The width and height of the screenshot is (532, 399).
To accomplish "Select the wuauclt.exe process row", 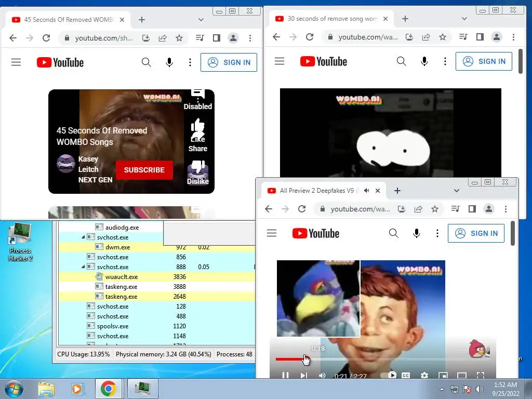I will click(157, 276).
